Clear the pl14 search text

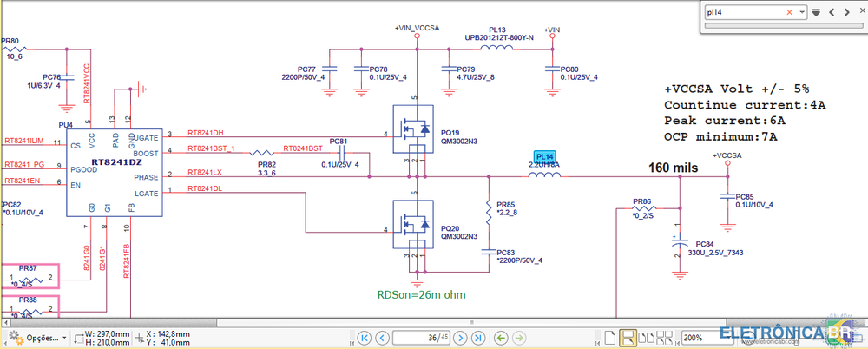click(x=789, y=12)
